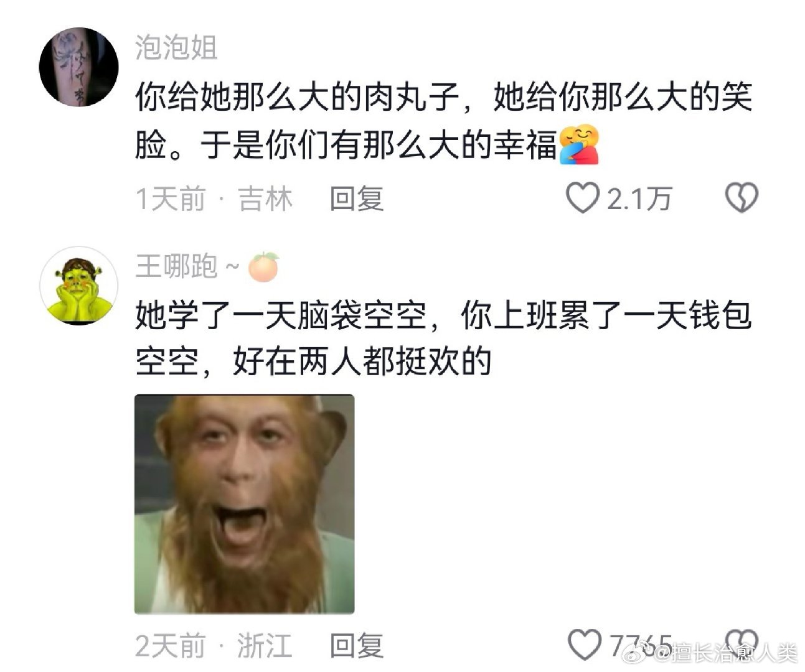Tap the 2天前 · 浙江 timestamp
This screenshot has height=672, width=805.
click(x=214, y=646)
